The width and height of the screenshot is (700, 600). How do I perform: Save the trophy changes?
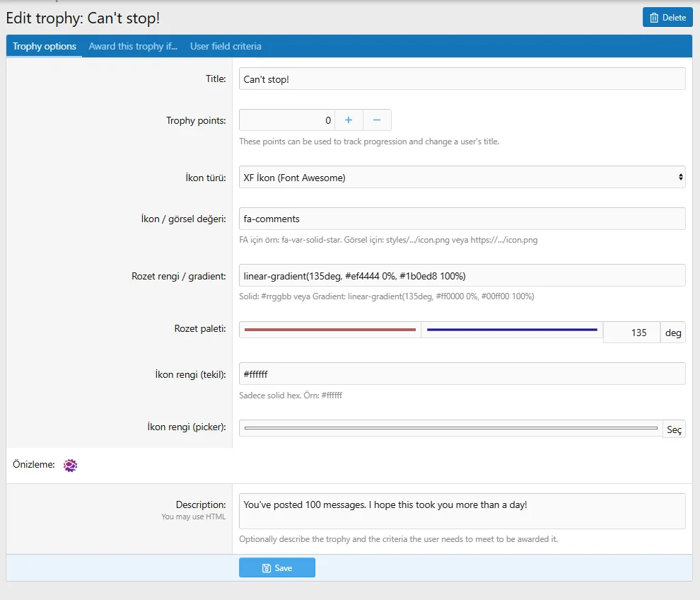pos(276,567)
